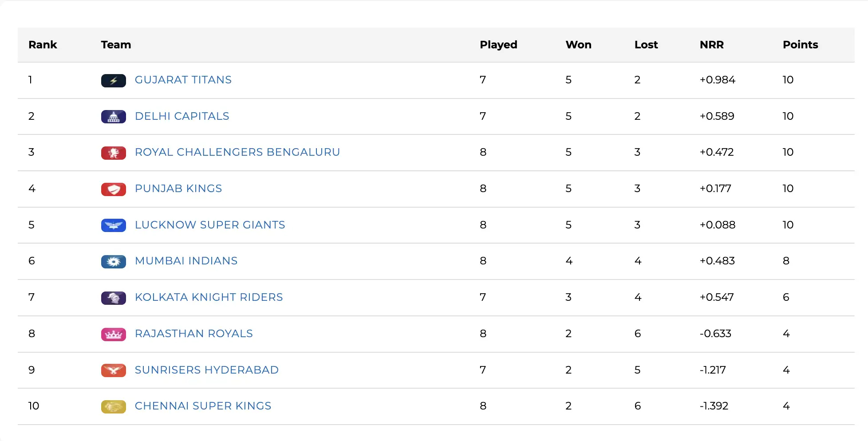
Task: Click the Kolkata Knight Riders logo
Action: click(x=114, y=298)
